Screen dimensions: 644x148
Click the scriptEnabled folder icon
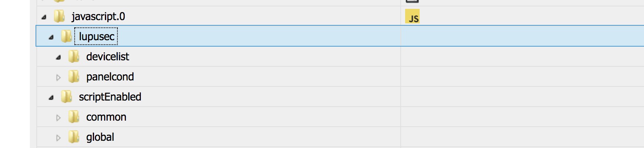coord(67,97)
